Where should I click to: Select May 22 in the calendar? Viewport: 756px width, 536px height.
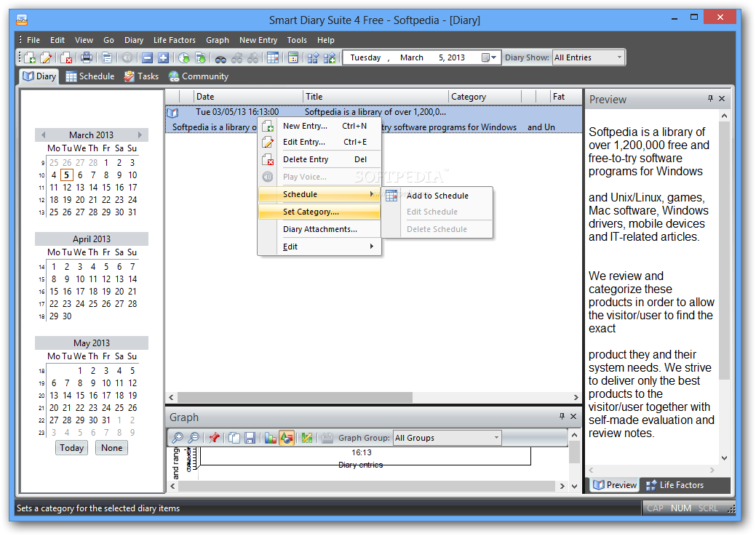click(x=80, y=408)
